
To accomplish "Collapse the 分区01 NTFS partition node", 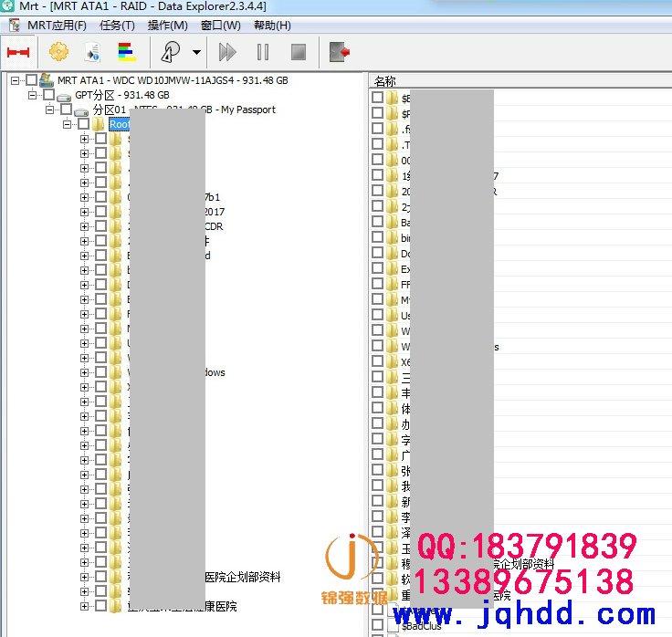I will pos(49,110).
